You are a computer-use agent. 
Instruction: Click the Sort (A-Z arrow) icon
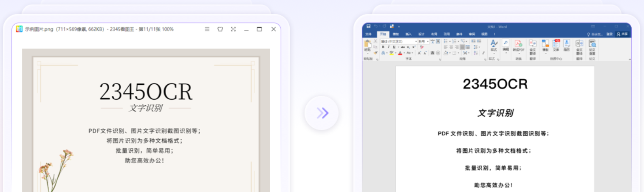tap(476, 53)
